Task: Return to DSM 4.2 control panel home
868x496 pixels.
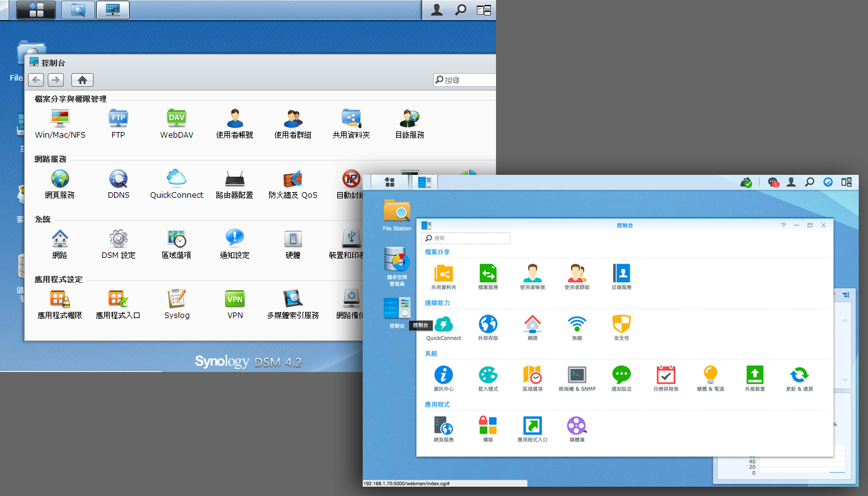Action: [82, 80]
